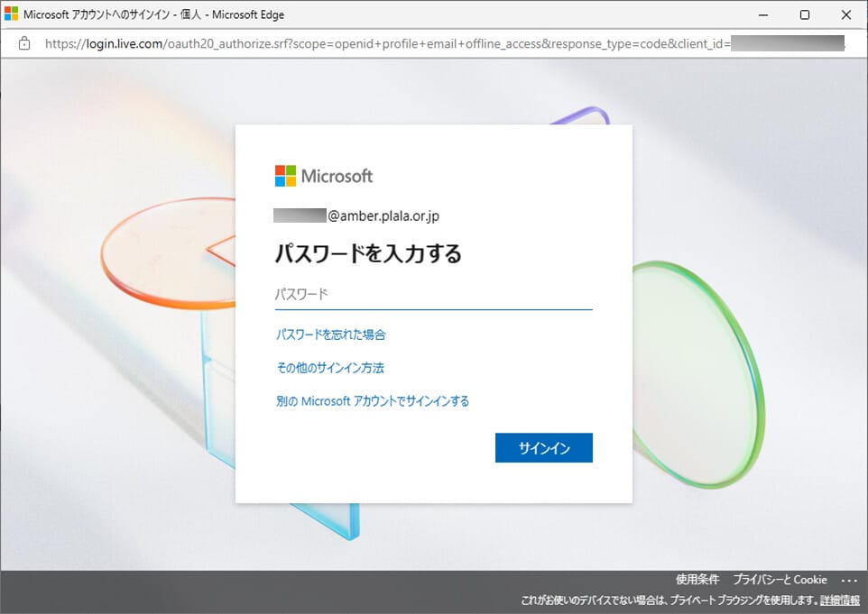Viewport: 868px width, 614px height.
Task: Open 使用条件 footer link
Action: (697, 579)
